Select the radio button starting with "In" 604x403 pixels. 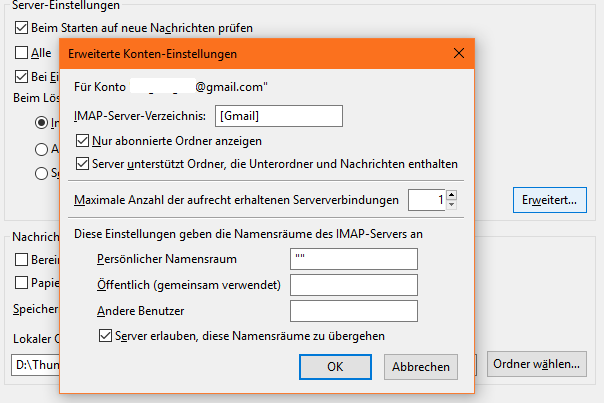(42, 123)
